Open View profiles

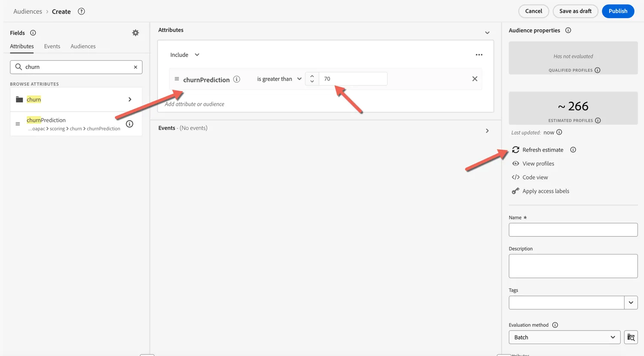[x=533, y=163]
